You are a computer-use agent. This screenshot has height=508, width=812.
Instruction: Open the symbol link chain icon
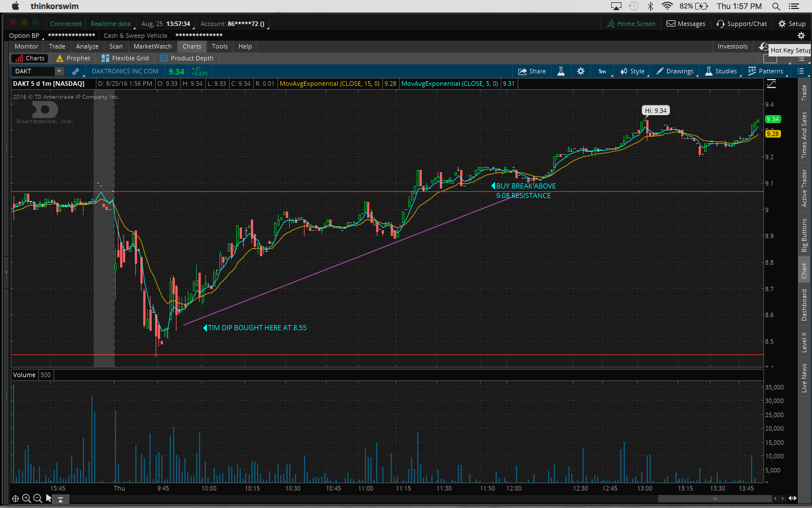[x=76, y=72]
